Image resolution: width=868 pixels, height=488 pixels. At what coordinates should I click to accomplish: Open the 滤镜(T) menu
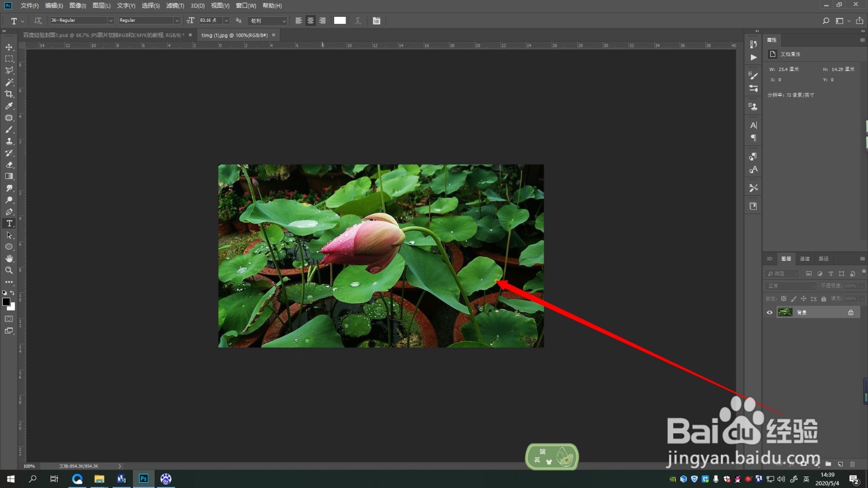[x=175, y=5]
